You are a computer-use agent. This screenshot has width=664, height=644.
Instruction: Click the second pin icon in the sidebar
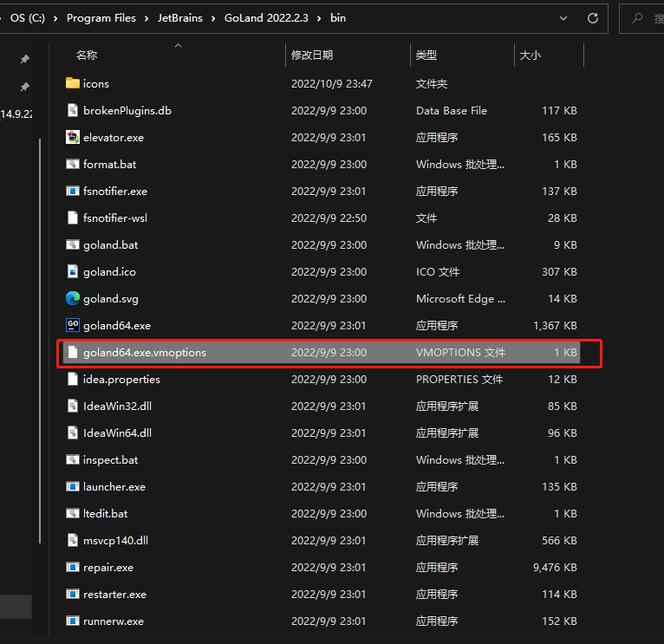(x=25, y=87)
